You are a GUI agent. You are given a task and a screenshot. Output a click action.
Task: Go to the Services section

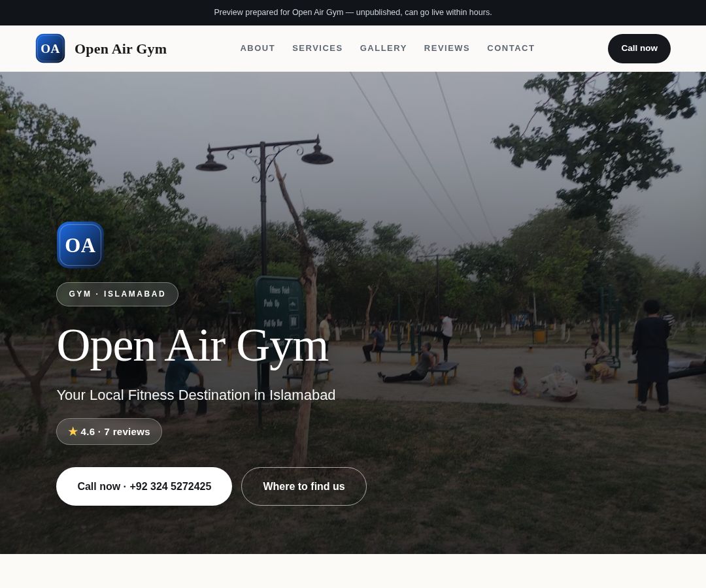pos(318,48)
